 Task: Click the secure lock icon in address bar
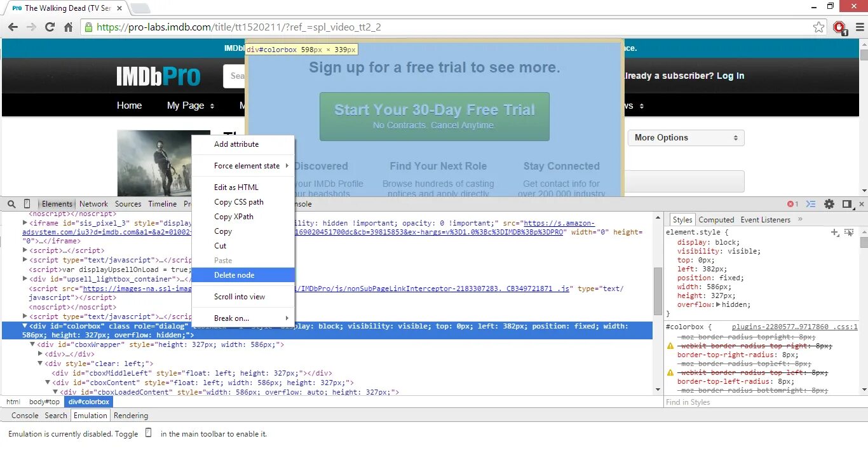click(x=89, y=27)
